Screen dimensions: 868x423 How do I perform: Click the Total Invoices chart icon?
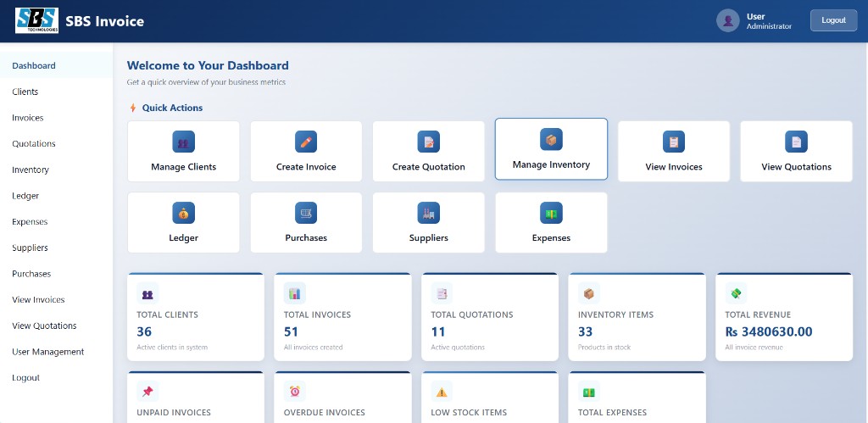(x=295, y=293)
